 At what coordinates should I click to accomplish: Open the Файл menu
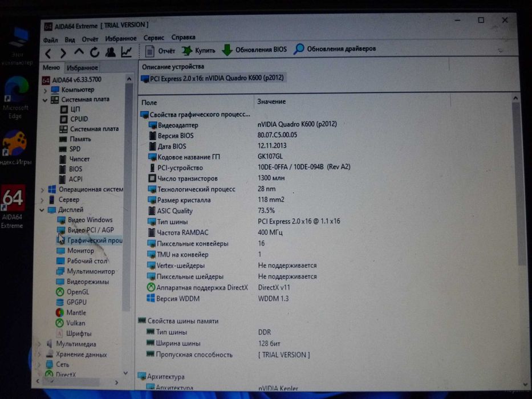(51, 40)
